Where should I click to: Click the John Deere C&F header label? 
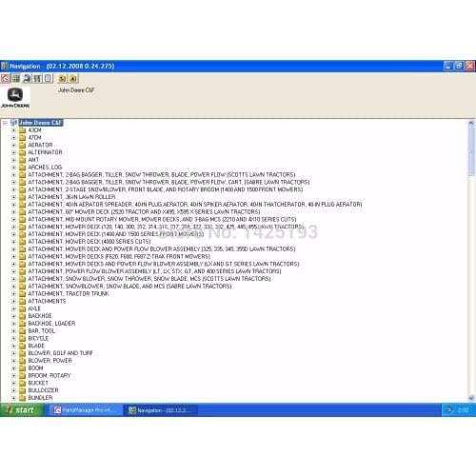tap(76, 90)
